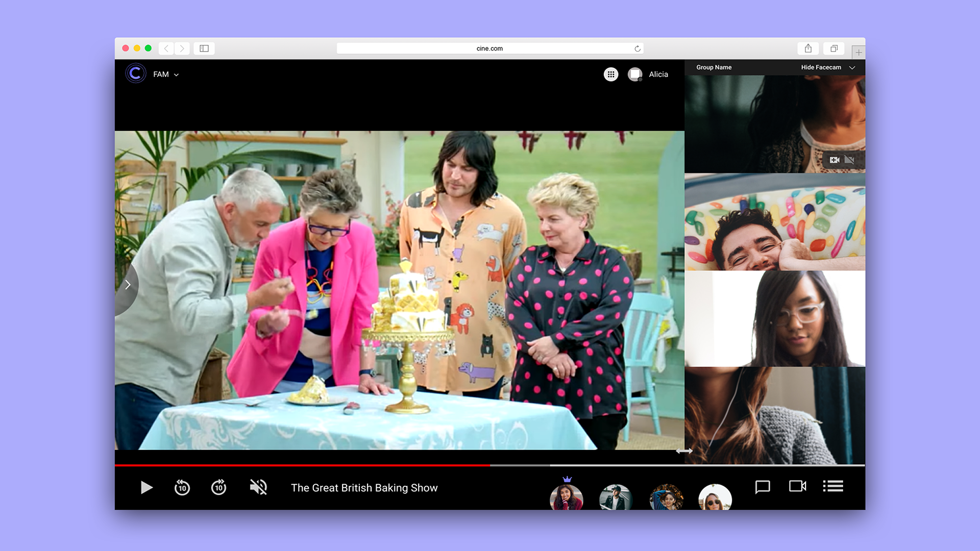Rewind the video 10 seconds
The height and width of the screenshot is (551, 980).
(182, 487)
